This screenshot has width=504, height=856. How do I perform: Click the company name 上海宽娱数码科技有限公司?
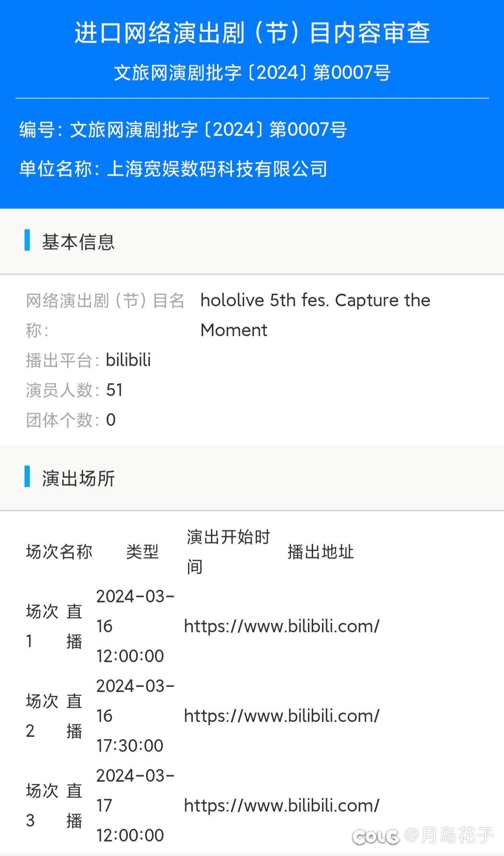[x=217, y=169]
